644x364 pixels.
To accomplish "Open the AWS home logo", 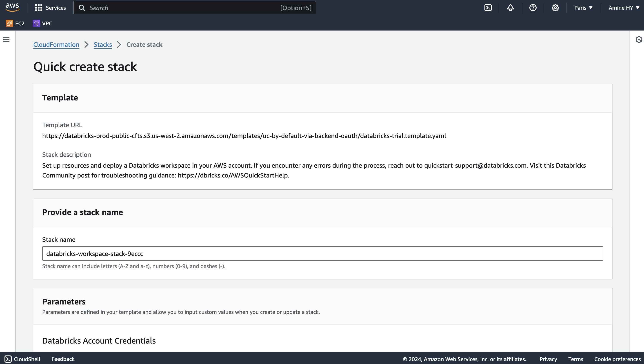I will click(12, 7).
